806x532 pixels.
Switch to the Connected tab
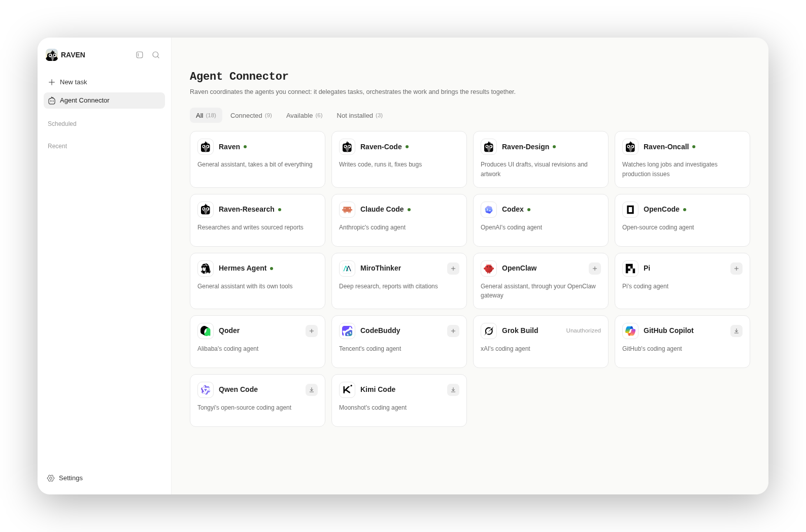251,115
